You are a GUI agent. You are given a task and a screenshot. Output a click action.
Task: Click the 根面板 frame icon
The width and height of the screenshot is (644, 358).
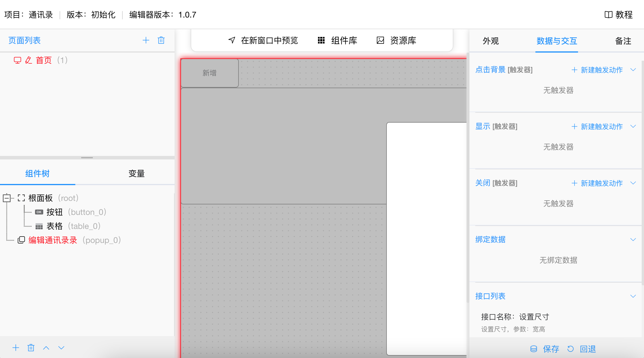[21, 198]
